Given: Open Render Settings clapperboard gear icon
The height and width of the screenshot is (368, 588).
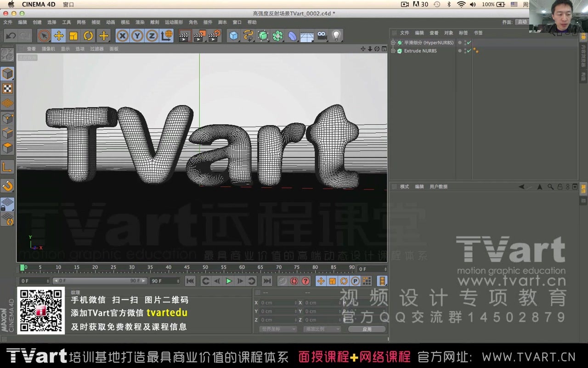Looking at the screenshot, I should point(215,35).
